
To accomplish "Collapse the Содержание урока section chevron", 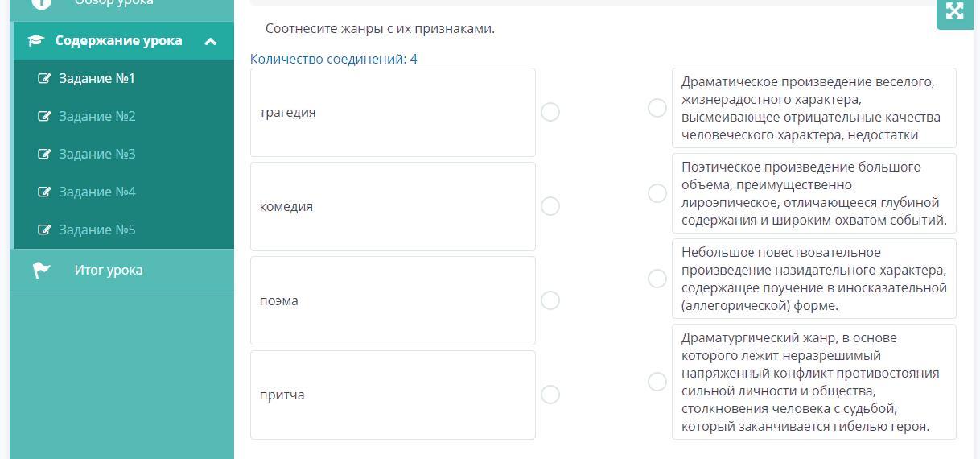I will (x=211, y=41).
